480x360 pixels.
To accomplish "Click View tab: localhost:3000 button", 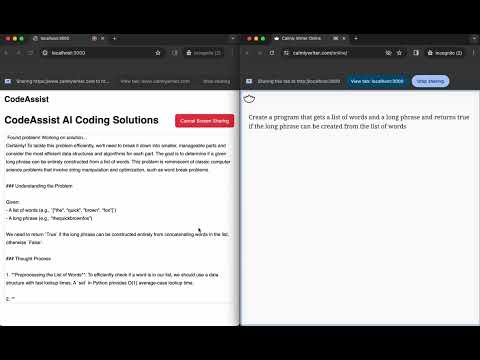I will click(377, 81).
